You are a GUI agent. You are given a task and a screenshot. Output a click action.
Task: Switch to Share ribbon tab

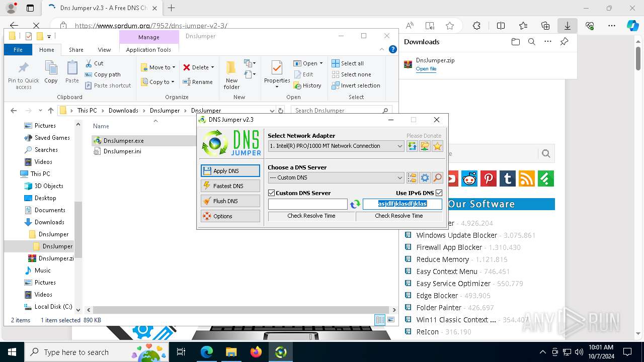(x=76, y=50)
